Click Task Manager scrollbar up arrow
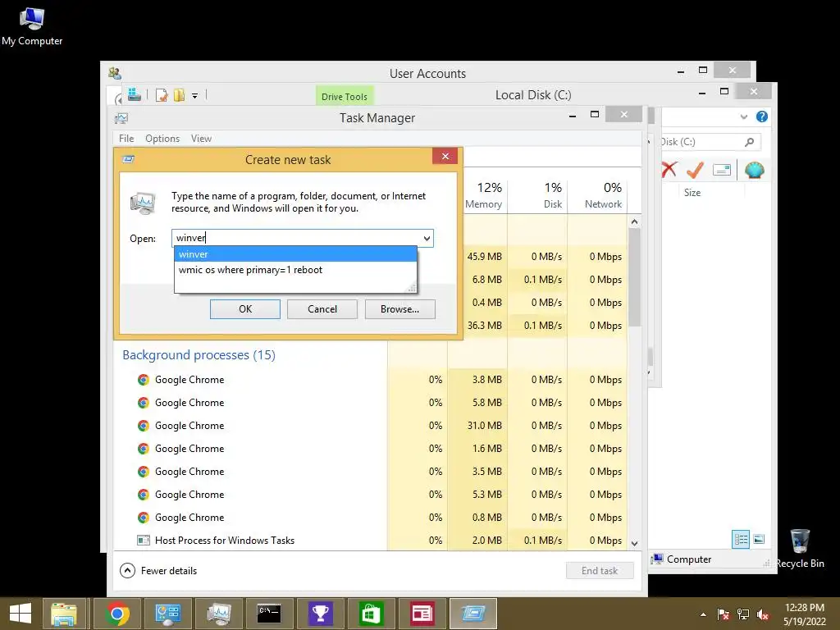The height and width of the screenshot is (630, 840). (634, 221)
